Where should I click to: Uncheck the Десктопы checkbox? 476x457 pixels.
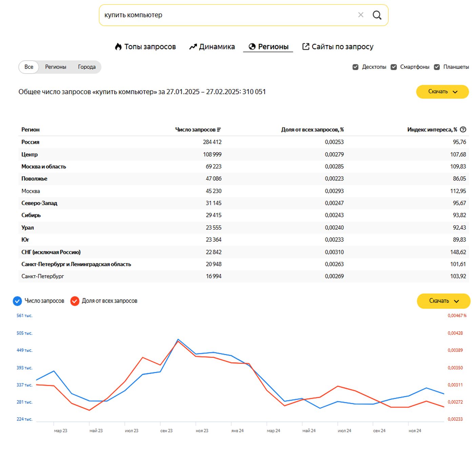(x=355, y=67)
